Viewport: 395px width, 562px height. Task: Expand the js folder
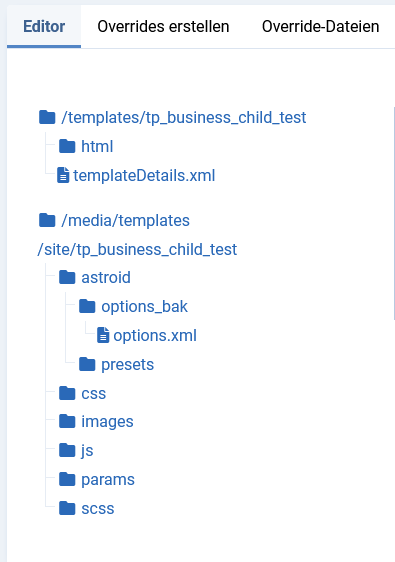click(76, 451)
